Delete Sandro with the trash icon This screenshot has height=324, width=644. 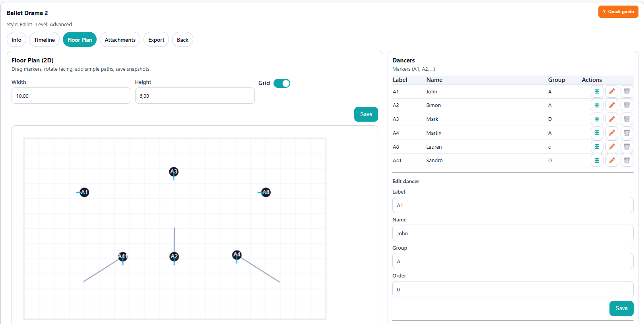(x=627, y=161)
